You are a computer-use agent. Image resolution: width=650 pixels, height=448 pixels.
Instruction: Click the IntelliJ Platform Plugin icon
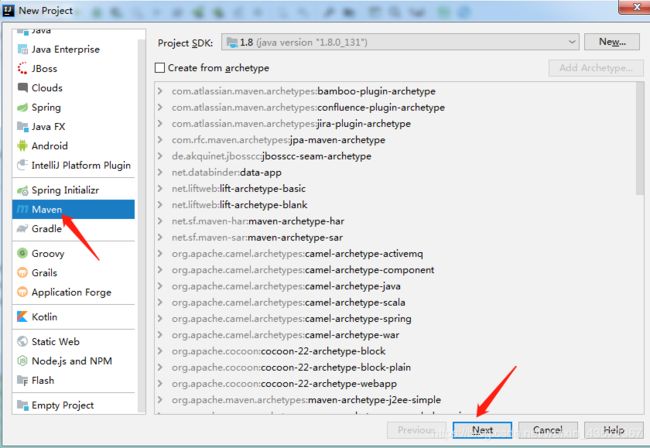(22, 165)
